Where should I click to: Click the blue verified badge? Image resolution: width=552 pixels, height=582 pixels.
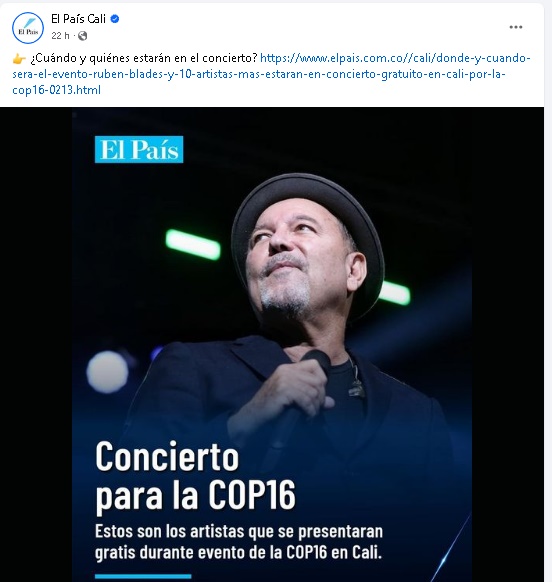115,19
